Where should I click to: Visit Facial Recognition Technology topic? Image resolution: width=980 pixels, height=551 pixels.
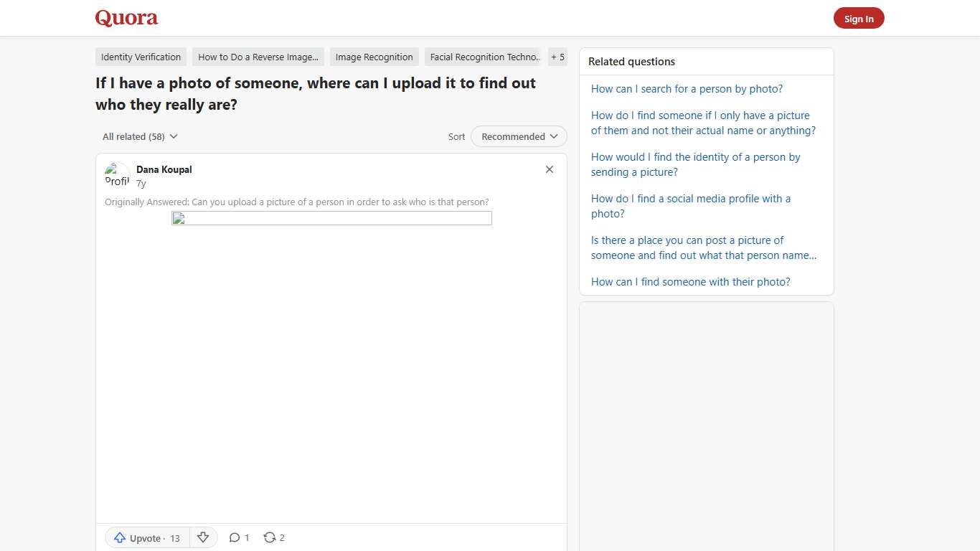(x=483, y=57)
